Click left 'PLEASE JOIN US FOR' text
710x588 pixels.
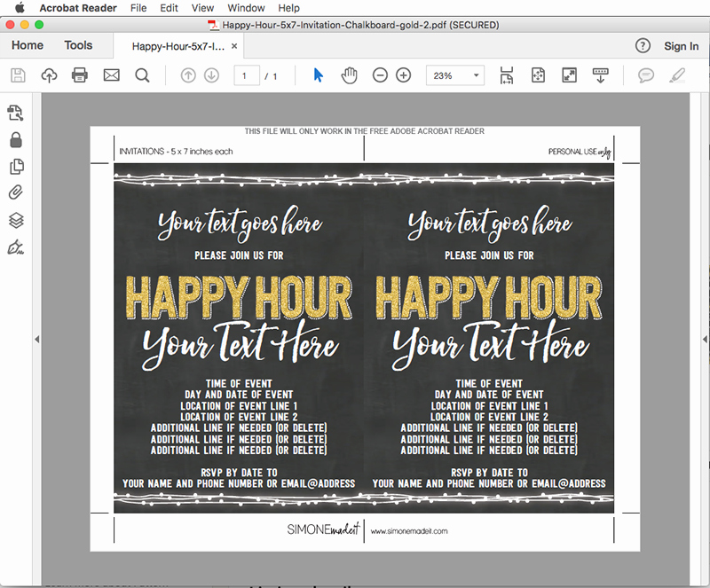click(x=239, y=255)
